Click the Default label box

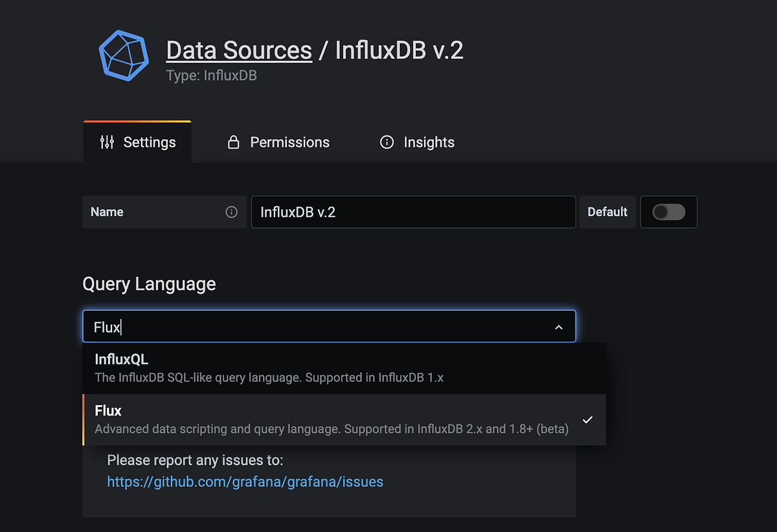click(607, 212)
